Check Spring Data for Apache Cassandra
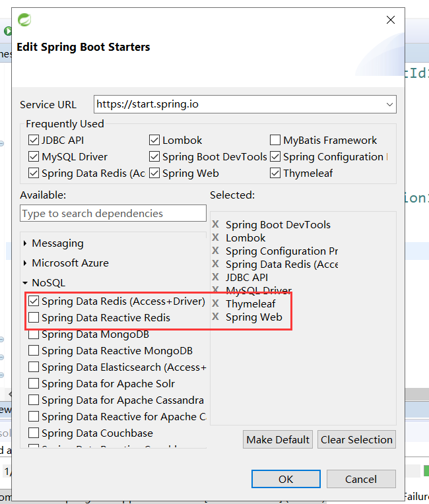This screenshot has width=429, height=504. point(34,400)
